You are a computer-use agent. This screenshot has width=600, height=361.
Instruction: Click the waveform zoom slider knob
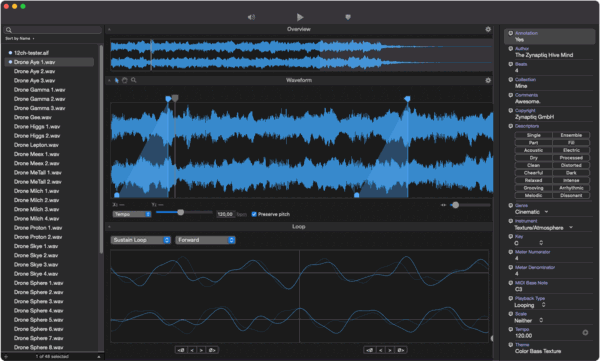[455, 205]
